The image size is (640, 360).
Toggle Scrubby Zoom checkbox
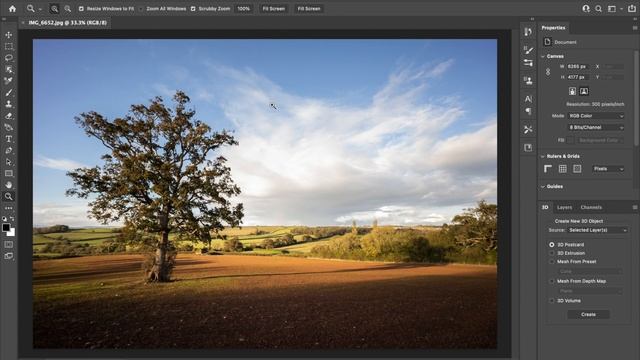[x=193, y=9]
